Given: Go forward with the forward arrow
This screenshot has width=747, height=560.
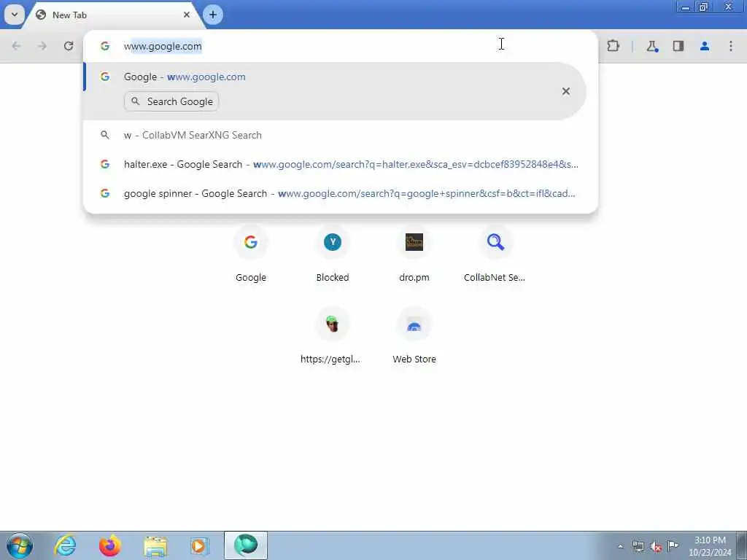Looking at the screenshot, I should coord(42,46).
